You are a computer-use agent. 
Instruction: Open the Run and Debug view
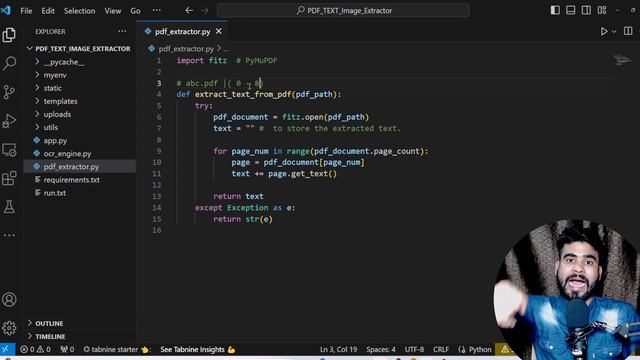[9, 121]
